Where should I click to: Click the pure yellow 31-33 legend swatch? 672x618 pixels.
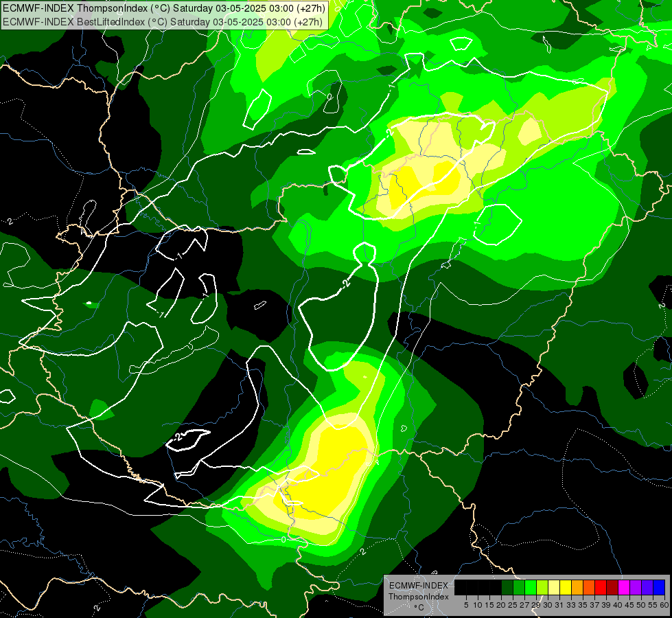pyautogui.click(x=566, y=587)
